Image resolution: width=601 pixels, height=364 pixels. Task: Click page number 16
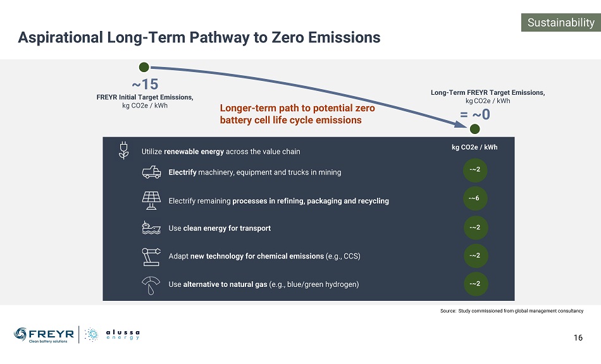pos(578,338)
